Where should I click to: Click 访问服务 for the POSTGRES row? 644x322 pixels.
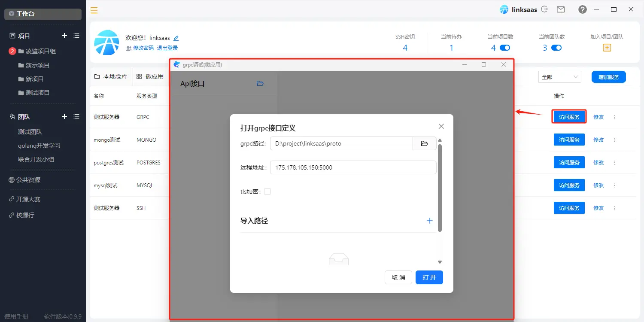(x=569, y=162)
